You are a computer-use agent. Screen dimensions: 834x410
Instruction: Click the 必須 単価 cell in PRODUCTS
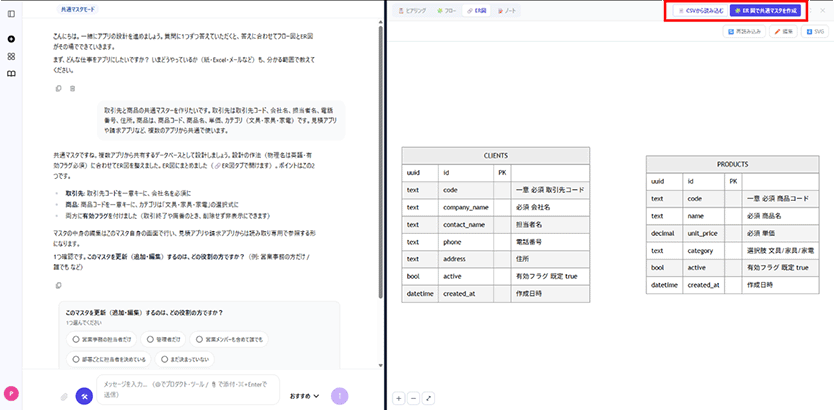click(x=781, y=233)
